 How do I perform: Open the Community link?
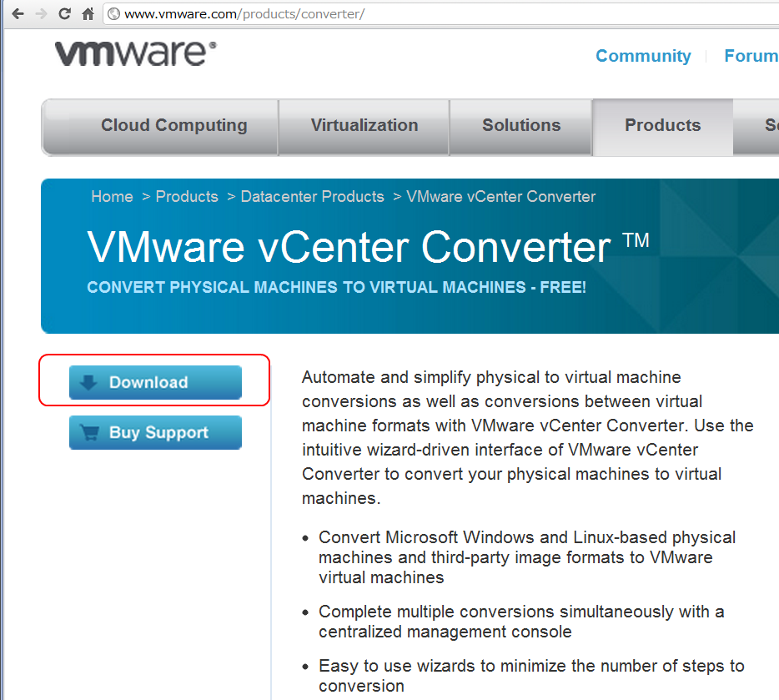click(643, 56)
